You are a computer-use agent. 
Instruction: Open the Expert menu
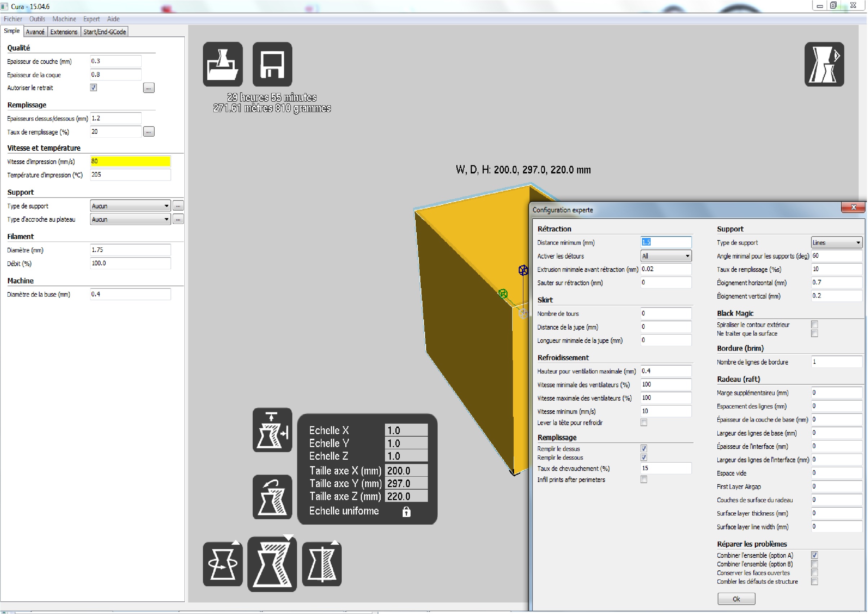point(91,19)
